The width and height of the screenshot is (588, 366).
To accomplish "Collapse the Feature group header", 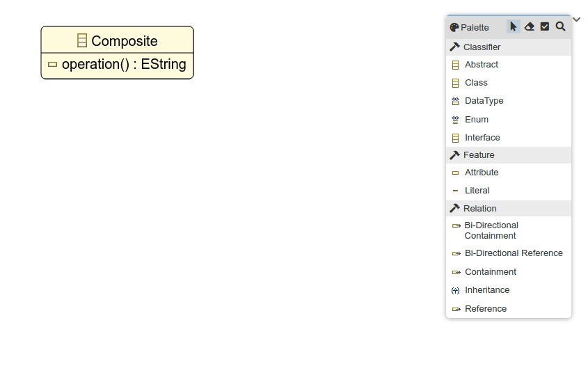I will click(508, 155).
